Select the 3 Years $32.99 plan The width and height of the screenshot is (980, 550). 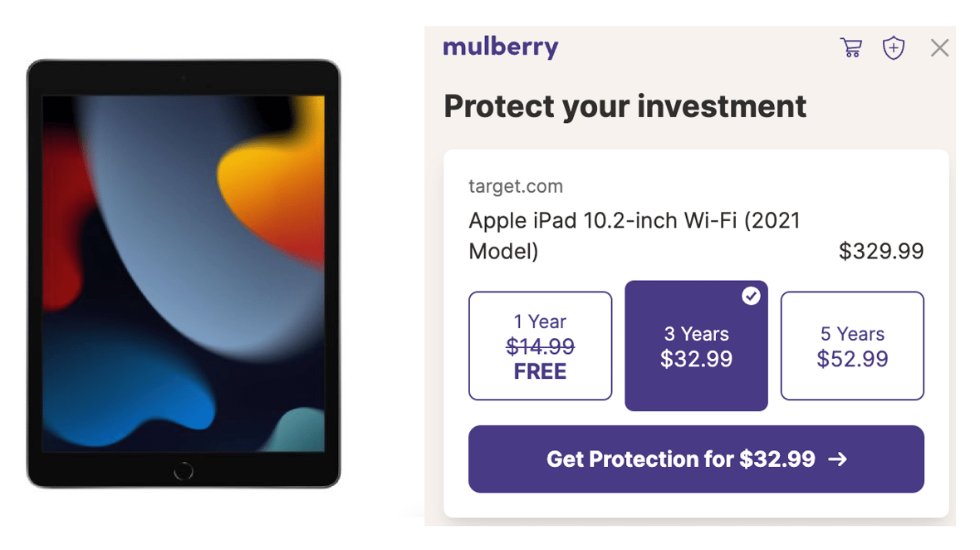(696, 345)
